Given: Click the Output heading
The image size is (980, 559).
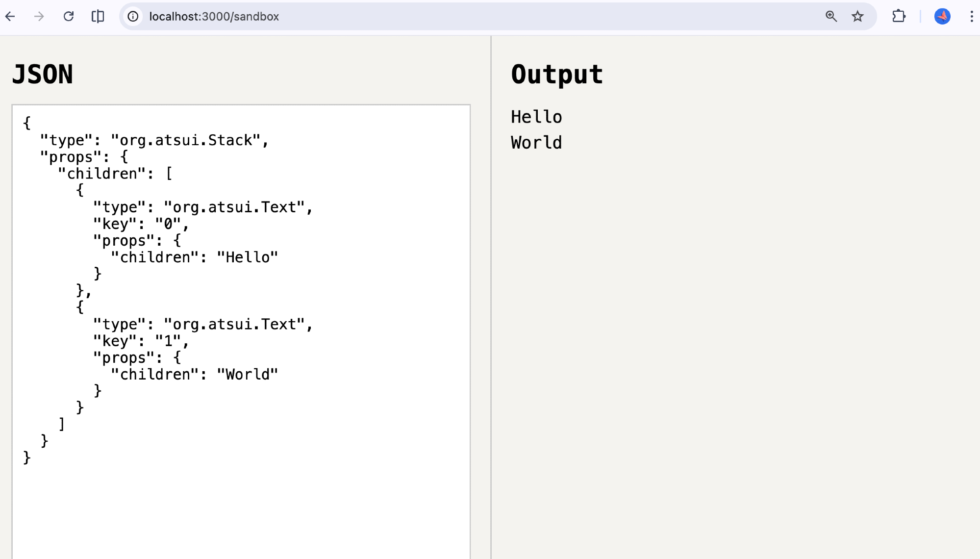Looking at the screenshot, I should (557, 75).
